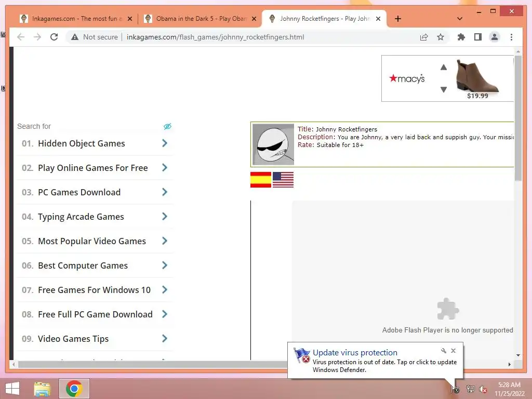This screenshot has width=532, height=399.
Task: Hide the search ad via eye icon
Action: pyautogui.click(x=168, y=126)
